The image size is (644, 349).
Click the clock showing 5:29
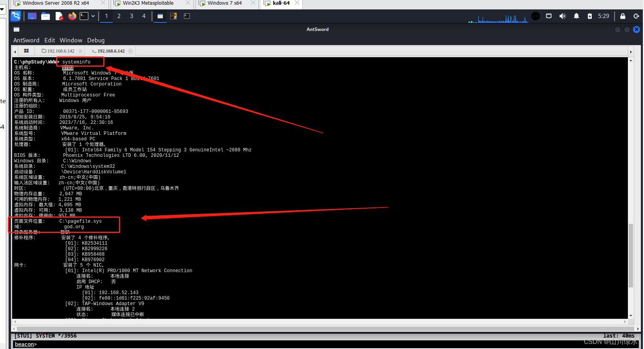604,16
